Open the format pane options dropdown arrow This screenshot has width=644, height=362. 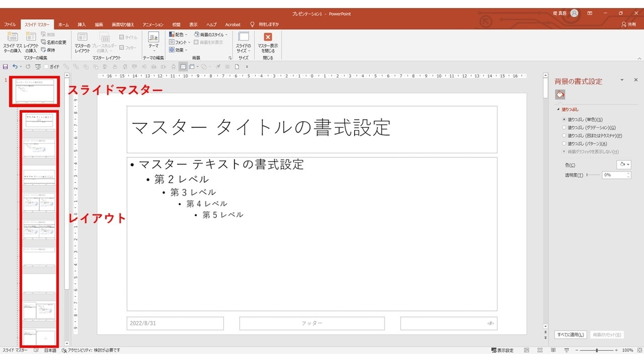[x=622, y=80]
